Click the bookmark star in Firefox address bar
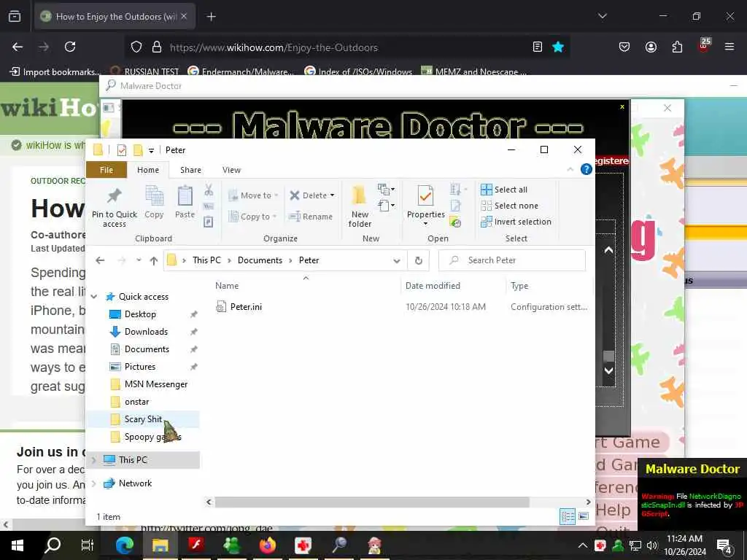This screenshot has width=747, height=560. (x=558, y=47)
